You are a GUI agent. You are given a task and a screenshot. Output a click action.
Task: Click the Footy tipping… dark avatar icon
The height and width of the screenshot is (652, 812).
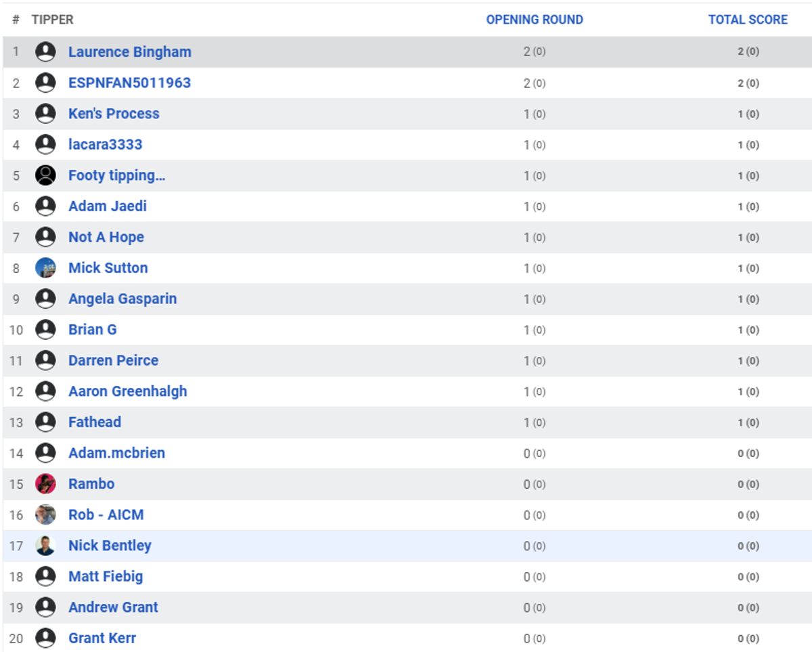point(45,175)
